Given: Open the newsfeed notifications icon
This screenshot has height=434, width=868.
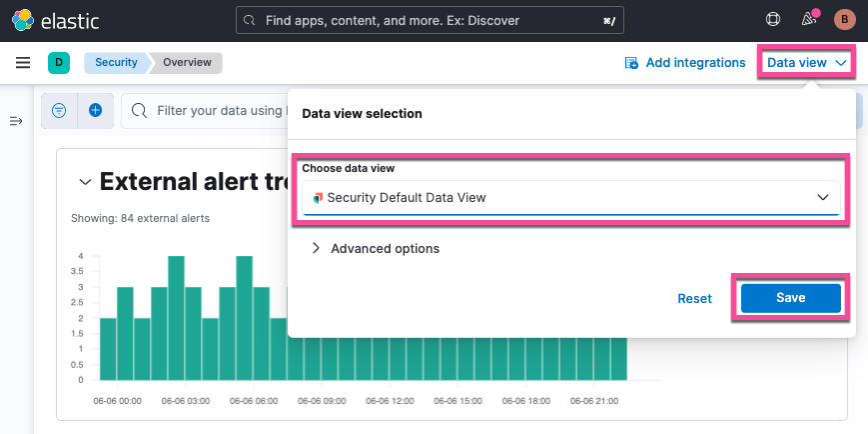Looking at the screenshot, I should [809, 19].
